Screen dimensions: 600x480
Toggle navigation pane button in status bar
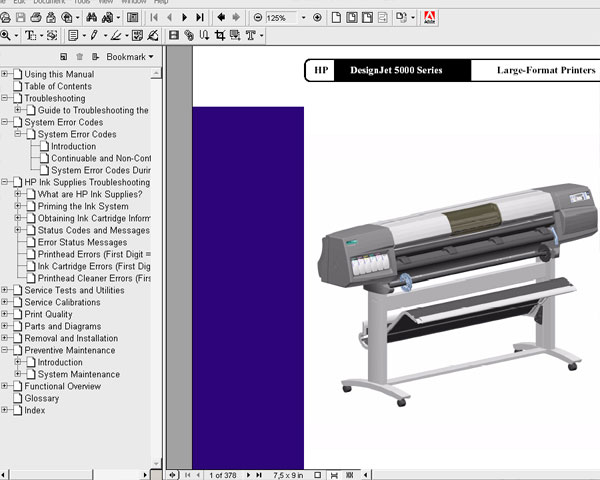[x=173, y=475]
